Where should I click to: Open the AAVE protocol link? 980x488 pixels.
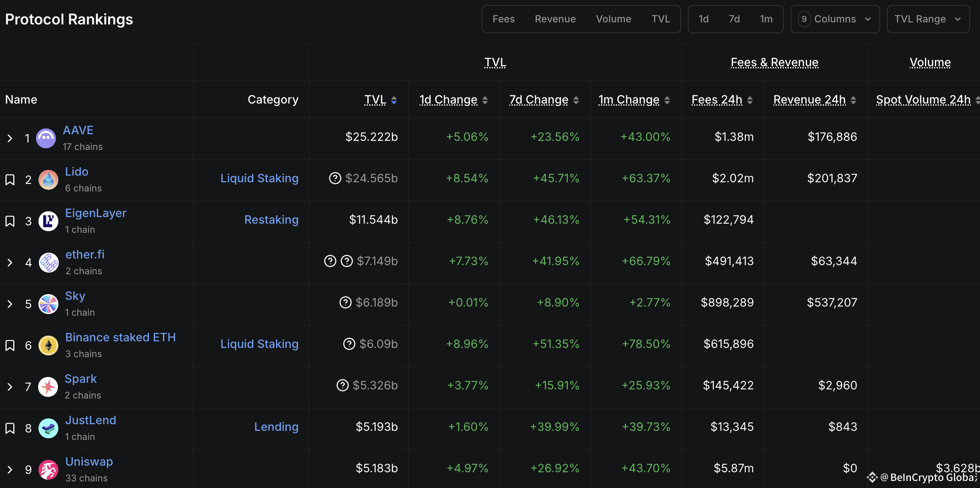(78, 130)
